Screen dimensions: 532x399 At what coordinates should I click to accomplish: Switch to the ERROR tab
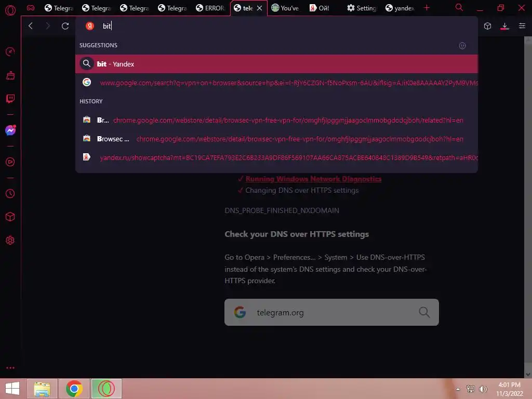[210, 8]
